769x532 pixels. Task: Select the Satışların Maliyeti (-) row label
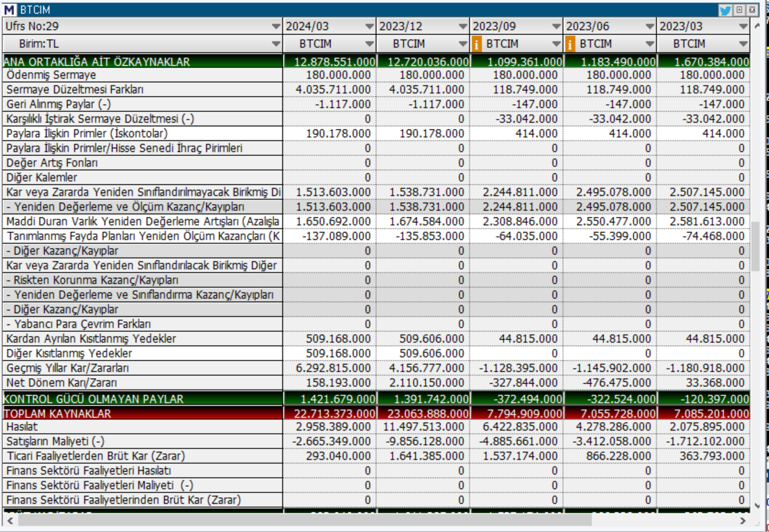tap(143, 441)
